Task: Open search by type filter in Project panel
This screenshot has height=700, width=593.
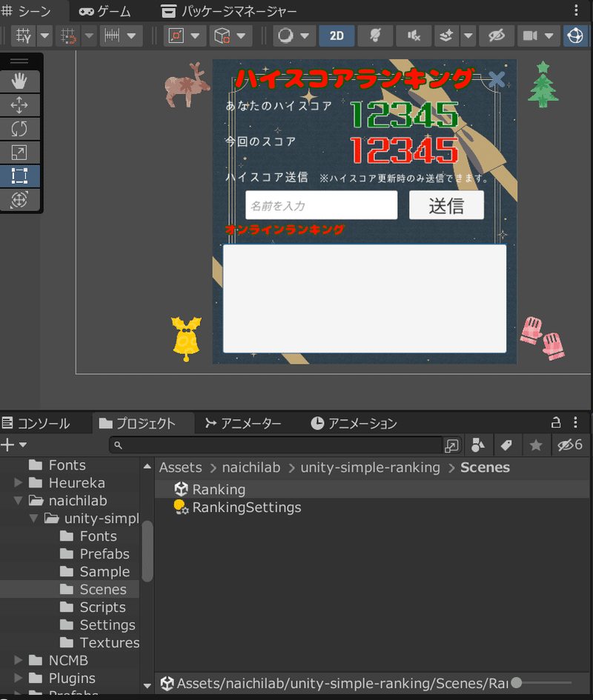Action: [x=478, y=445]
